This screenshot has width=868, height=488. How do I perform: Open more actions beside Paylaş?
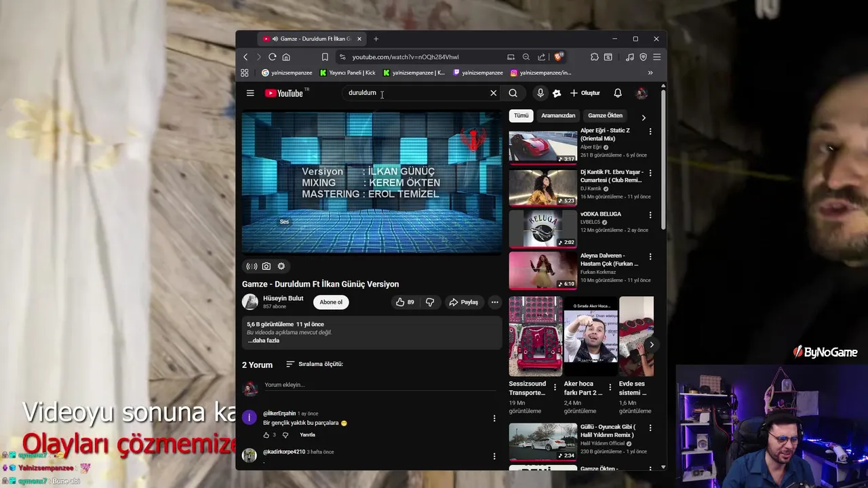(495, 302)
